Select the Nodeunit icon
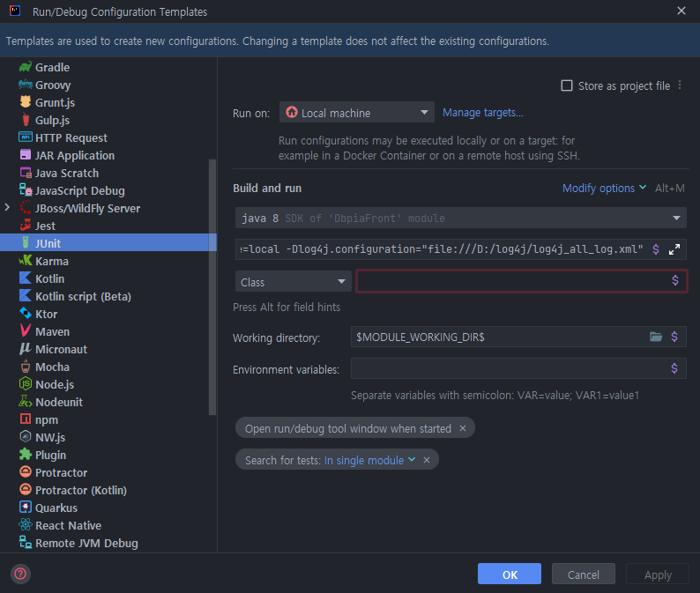Image resolution: width=700 pixels, height=593 pixels. [26, 402]
